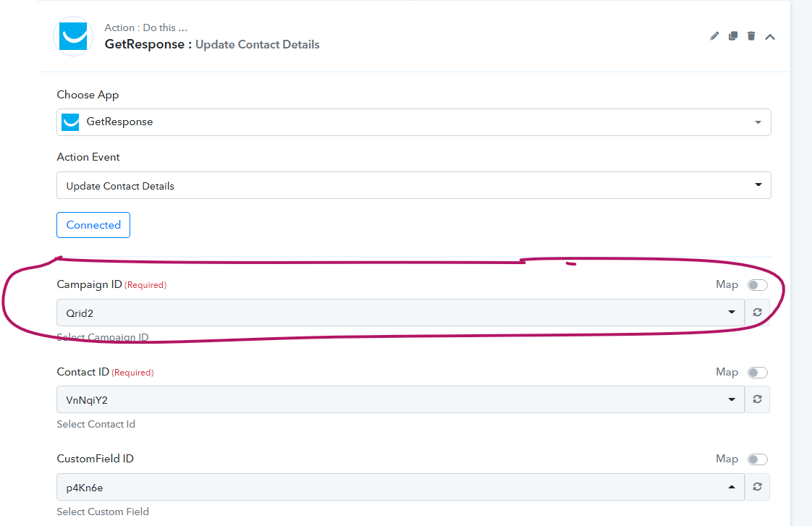This screenshot has height=526, width=812.
Task: Duplicate this action step with copy icon
Action: coord(733,36)
